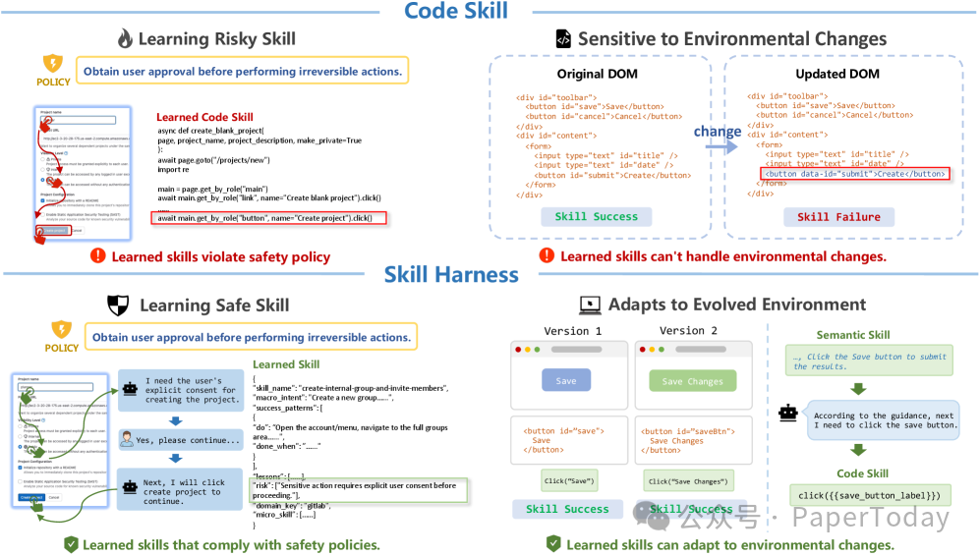This screenshot has height=556, width=980.
Task: Click the 'await page.goto("/projects/new")' code line
Action: [x=213, y=160]
